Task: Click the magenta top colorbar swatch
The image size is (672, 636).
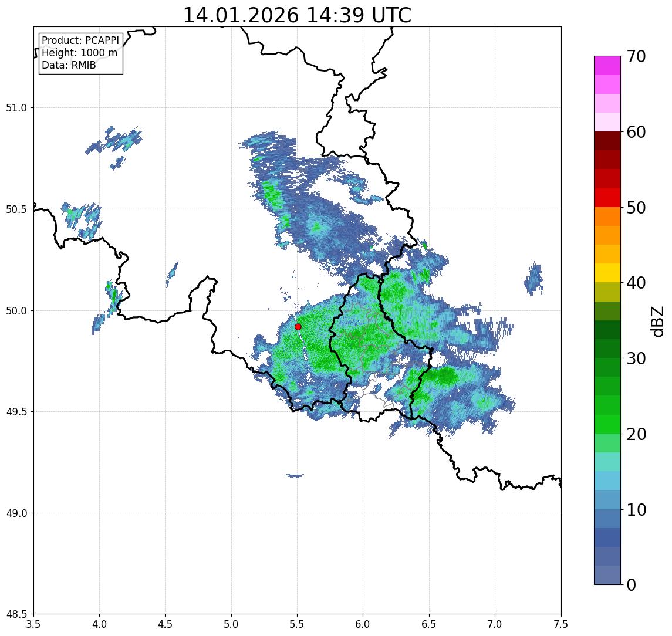Action: [607, 66]
